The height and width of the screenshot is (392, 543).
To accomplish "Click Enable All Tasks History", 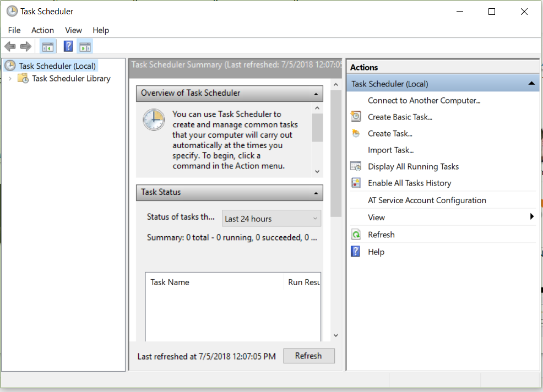I will pos(409,183).
